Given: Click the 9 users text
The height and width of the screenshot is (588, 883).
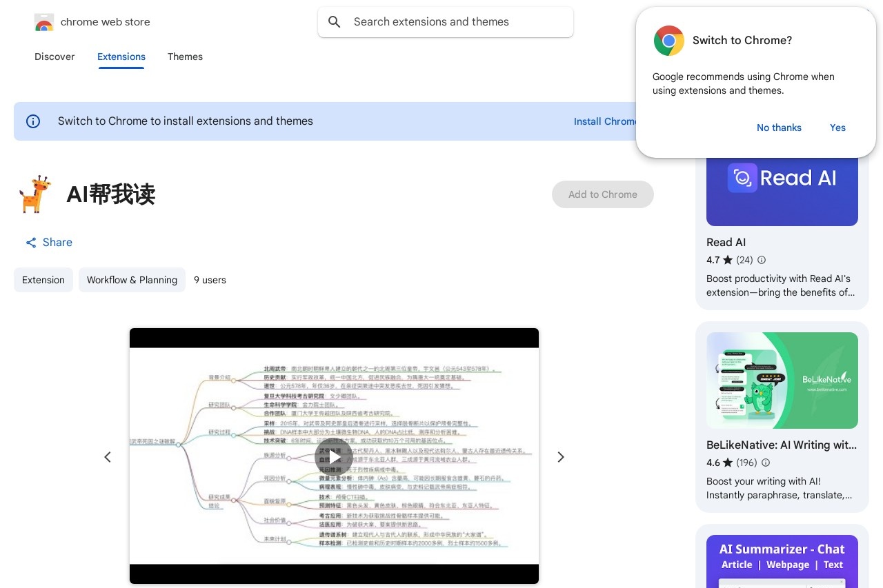Looking at the screenshot, I should pos(210,280).
